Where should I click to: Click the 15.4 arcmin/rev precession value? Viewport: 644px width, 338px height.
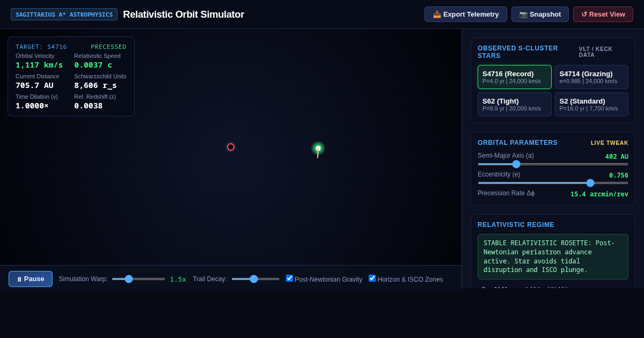tap(599, 194)
